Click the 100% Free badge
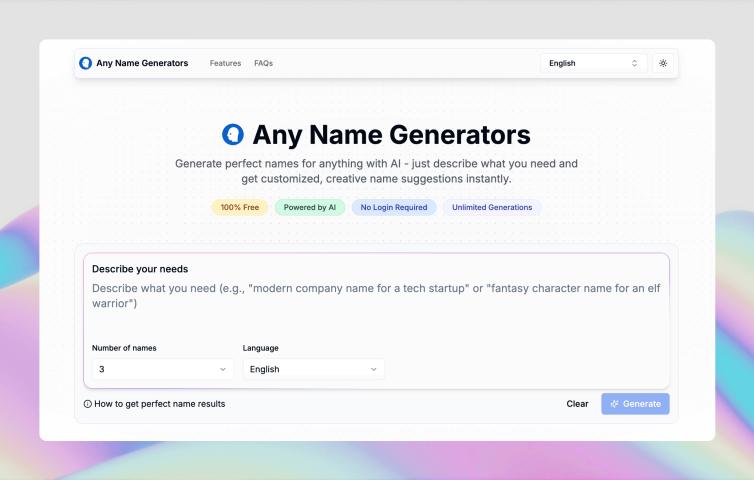The image size is (754, 480). 239,208
